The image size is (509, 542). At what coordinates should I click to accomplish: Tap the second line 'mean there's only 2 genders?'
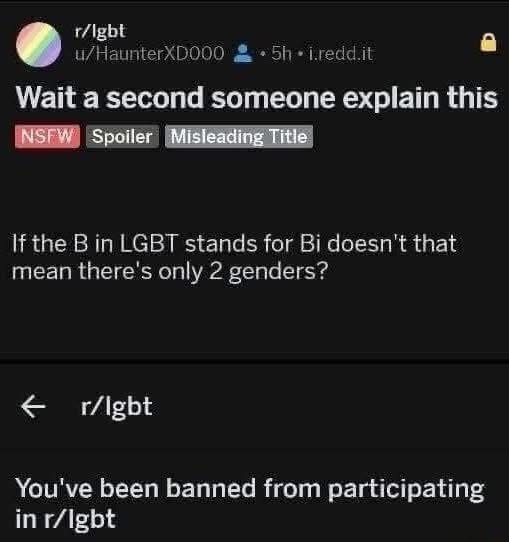[170, 272]
